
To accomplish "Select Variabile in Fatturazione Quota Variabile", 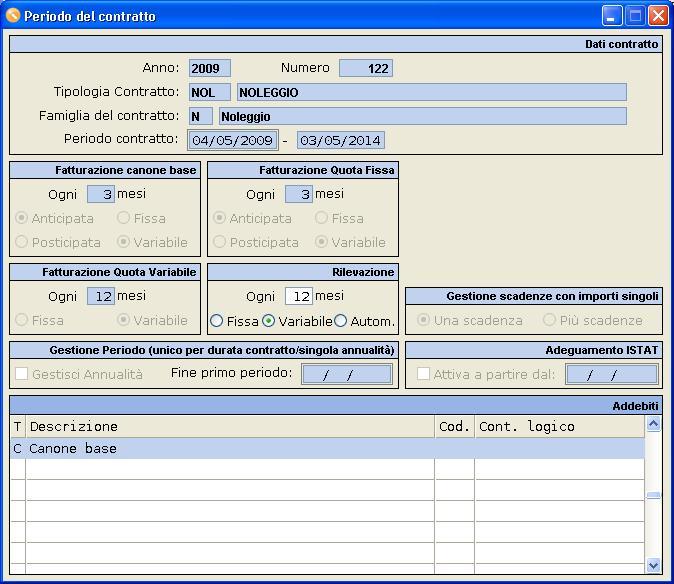I will point(123,320).
